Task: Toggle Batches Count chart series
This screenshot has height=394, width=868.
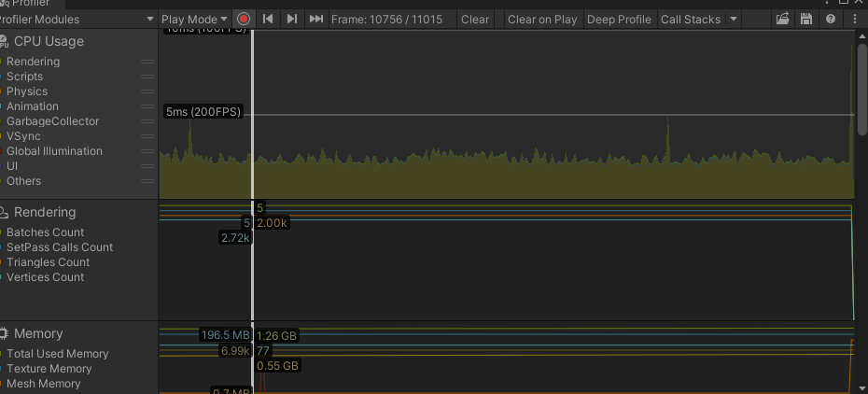Action: [x=45, y=232]
